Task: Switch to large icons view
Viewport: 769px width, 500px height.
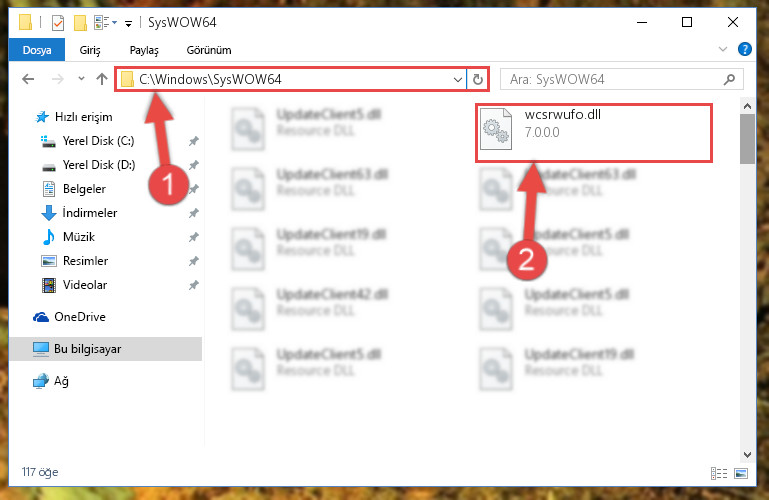Action: 741,473
